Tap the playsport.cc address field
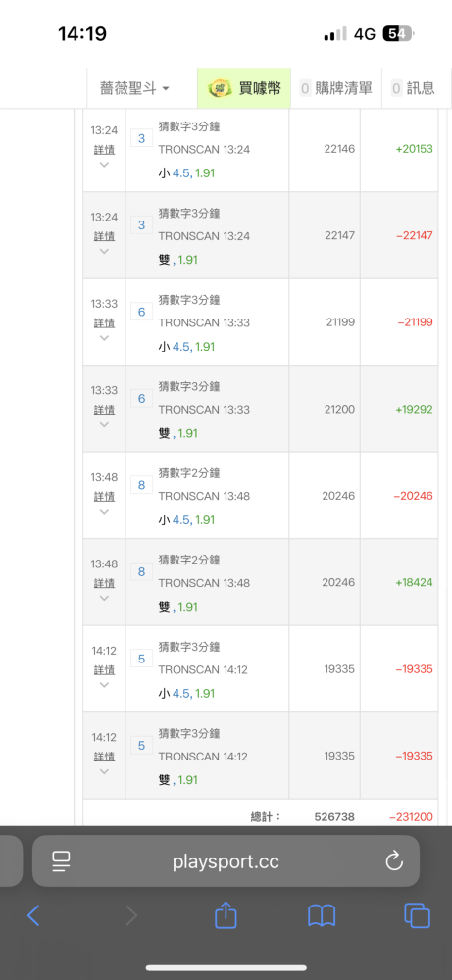452x980 pixels. coord(226,861)
